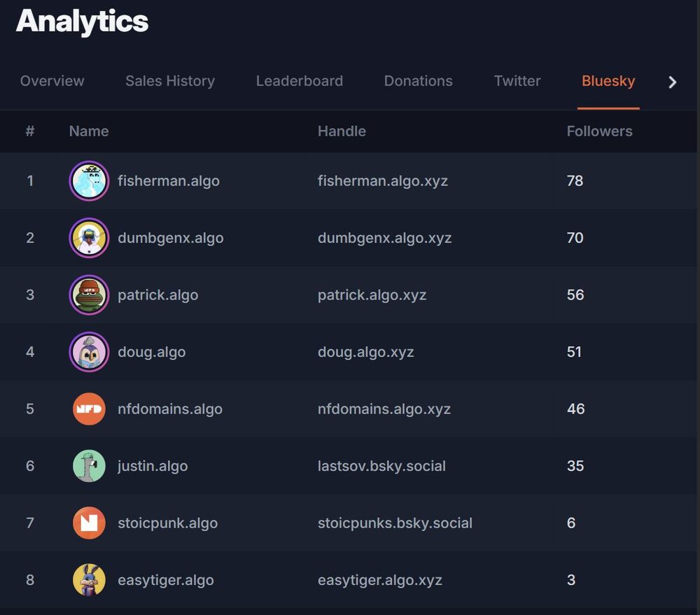Open the fisherman.algo name link

[169, 181]
